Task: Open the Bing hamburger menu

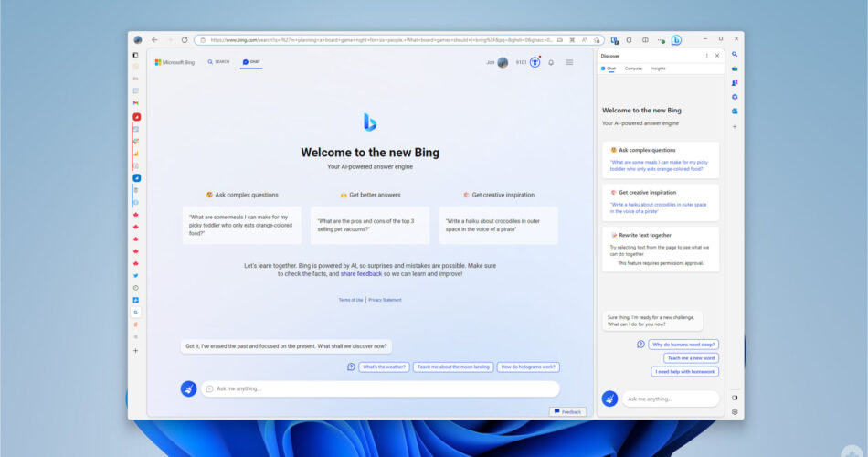Action: pos(569,62)
